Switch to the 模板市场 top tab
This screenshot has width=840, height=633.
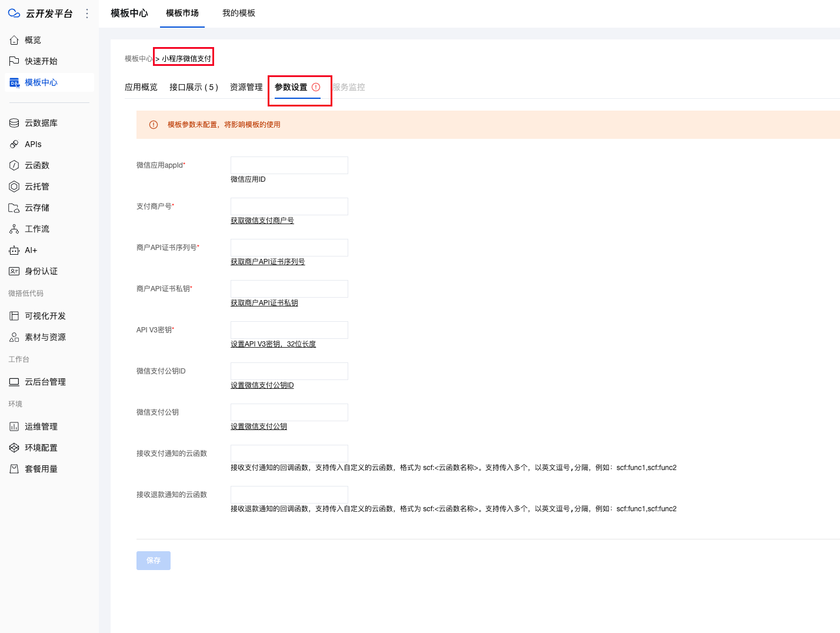182,13
